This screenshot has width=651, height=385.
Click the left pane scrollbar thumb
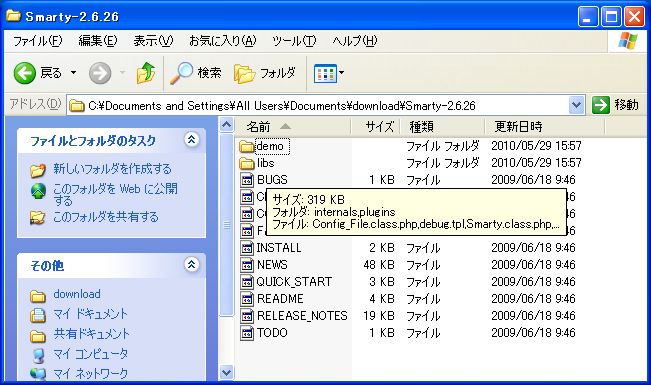226,225
